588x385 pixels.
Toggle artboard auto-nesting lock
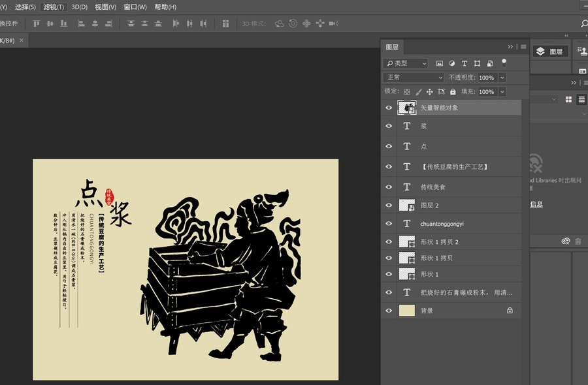442,92
